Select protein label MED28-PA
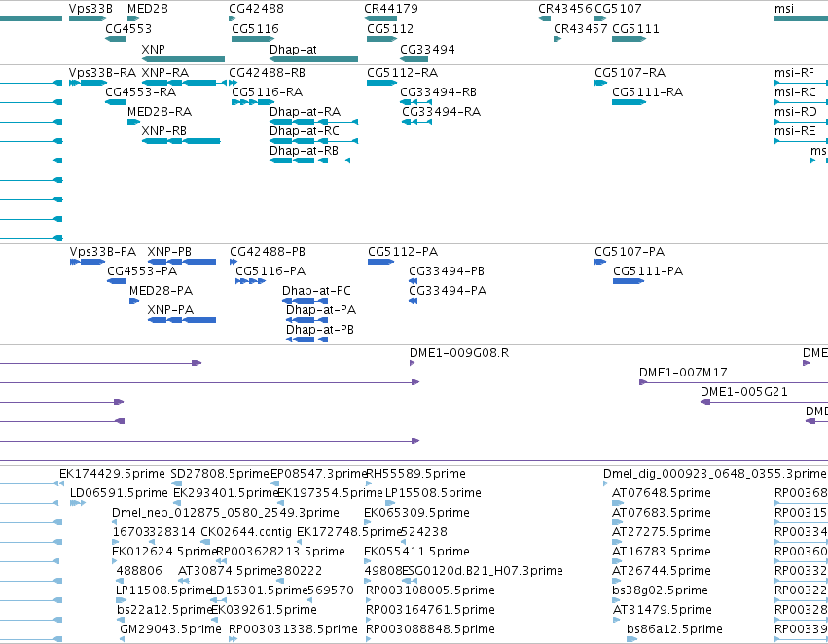 click(x=162, y=290)
